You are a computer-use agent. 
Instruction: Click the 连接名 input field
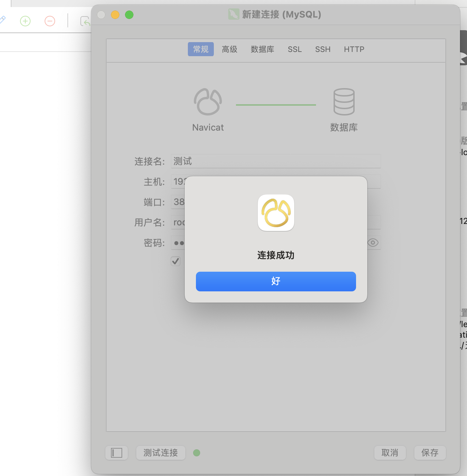pos(276,161)
